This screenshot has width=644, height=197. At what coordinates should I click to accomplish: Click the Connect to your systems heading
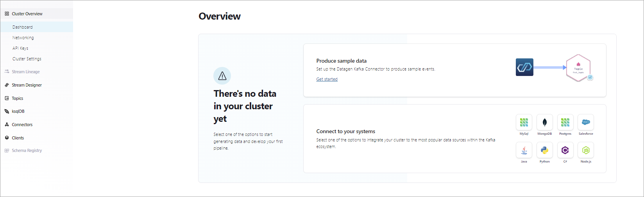click(346, 131)
